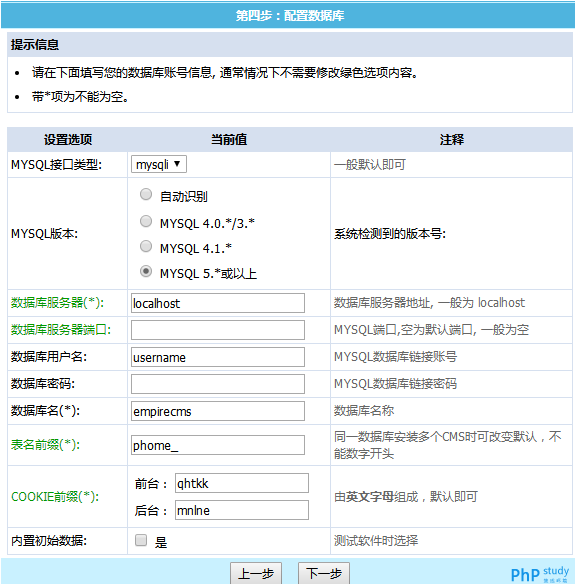Select the MYSQL 4.1.* radio option
Screen dimensions: 575x584
coord(146,246)
